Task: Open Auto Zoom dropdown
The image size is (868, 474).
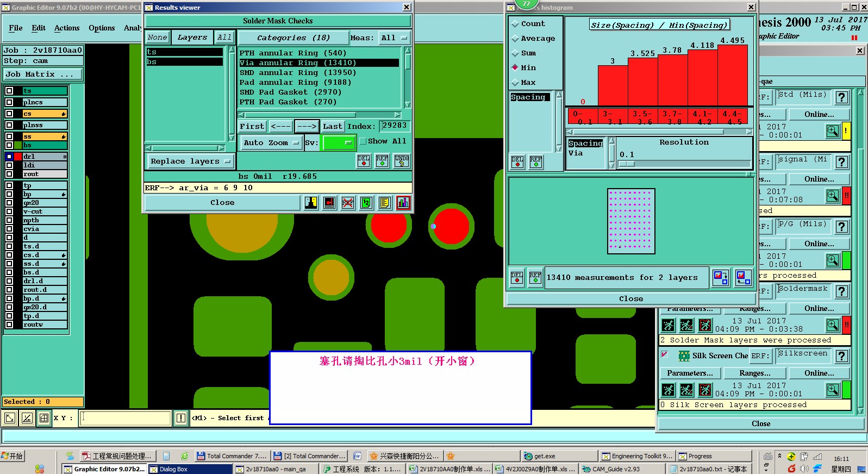Action: [x=271, y=143]
